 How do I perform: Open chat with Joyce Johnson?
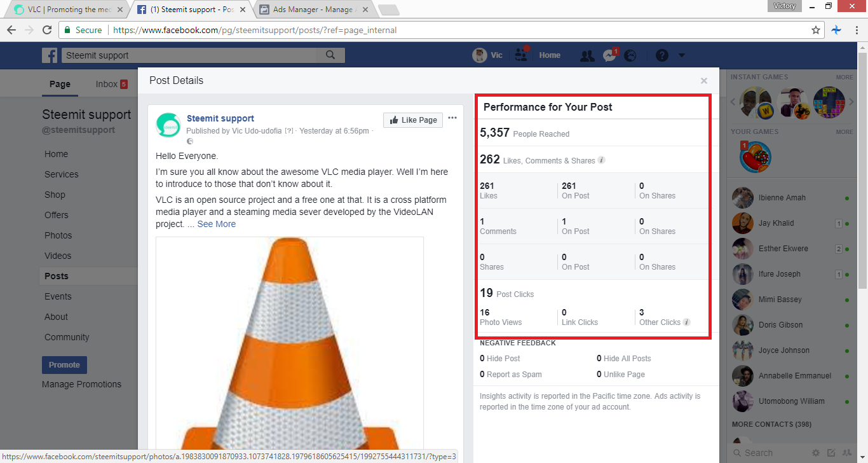pos(790,350)
